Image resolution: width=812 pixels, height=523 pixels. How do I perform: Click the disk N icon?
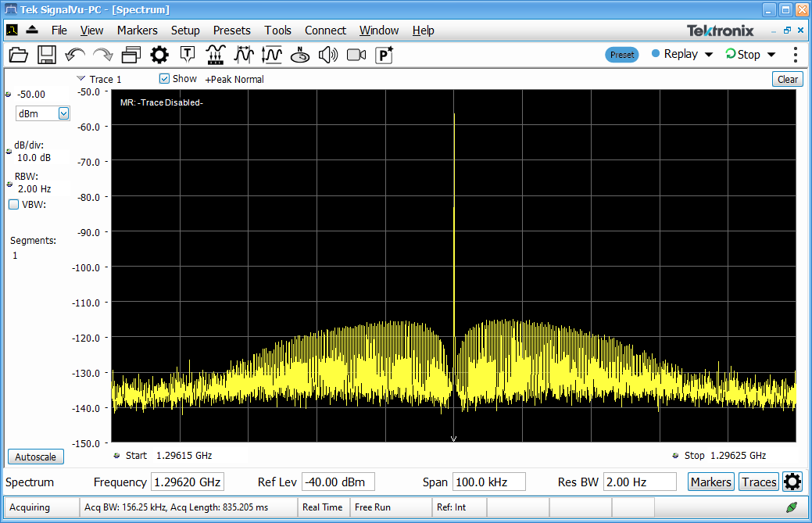(300, 55)
